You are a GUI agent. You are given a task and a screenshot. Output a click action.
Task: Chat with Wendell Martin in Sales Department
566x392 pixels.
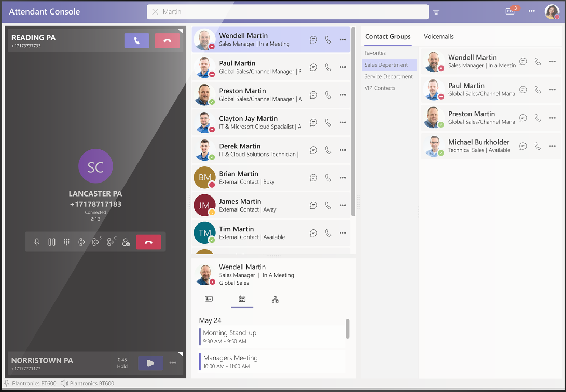coord(523,61)
